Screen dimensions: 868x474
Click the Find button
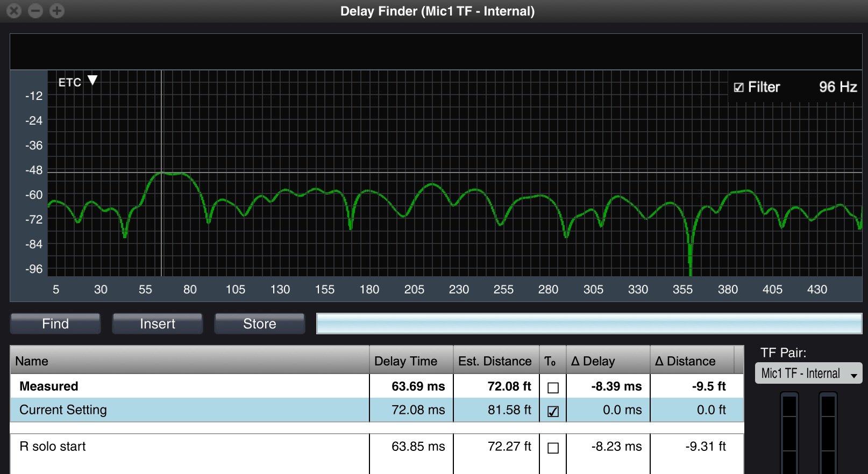pyautogui.click(x=55, y=324)
